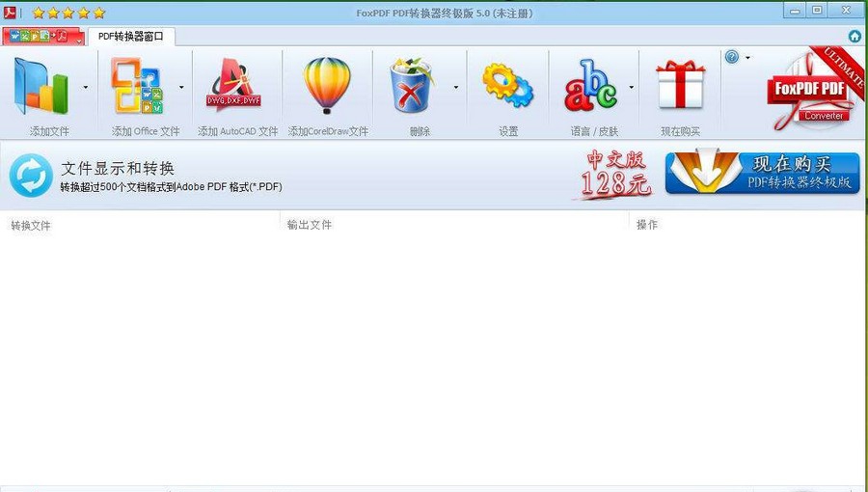
Task: Click the home icon at top right
Action: point(854,37)
